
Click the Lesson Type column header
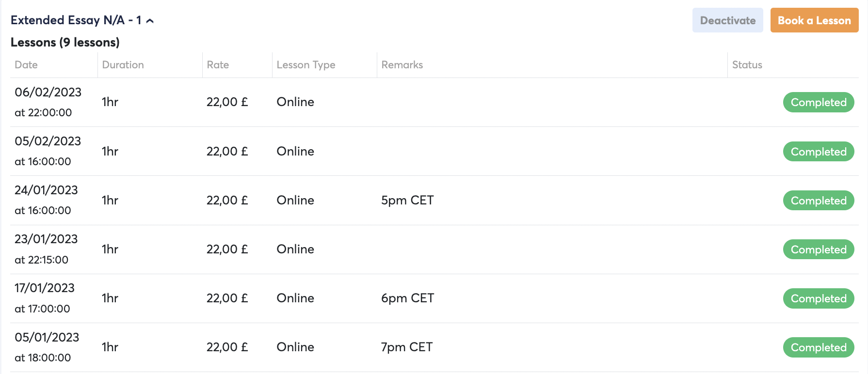point(306,65)
